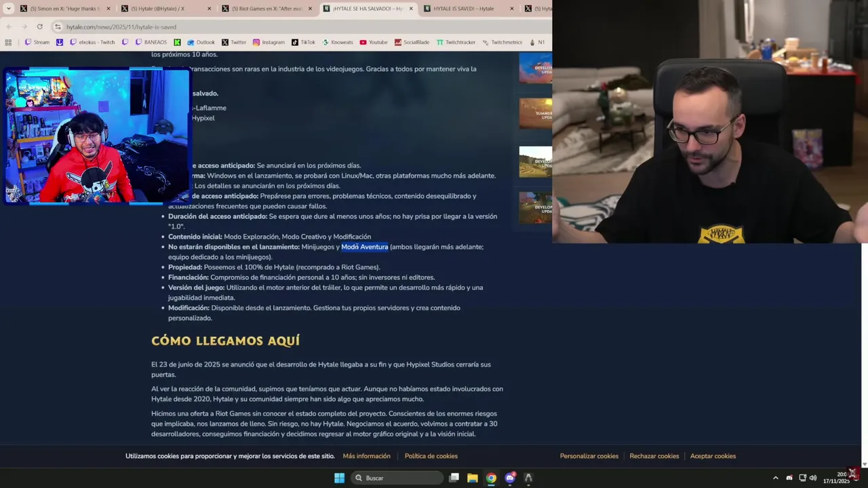Close the 'Riot Games en X' tab
The width and height of the screenshot is (868, 488).
310,9
